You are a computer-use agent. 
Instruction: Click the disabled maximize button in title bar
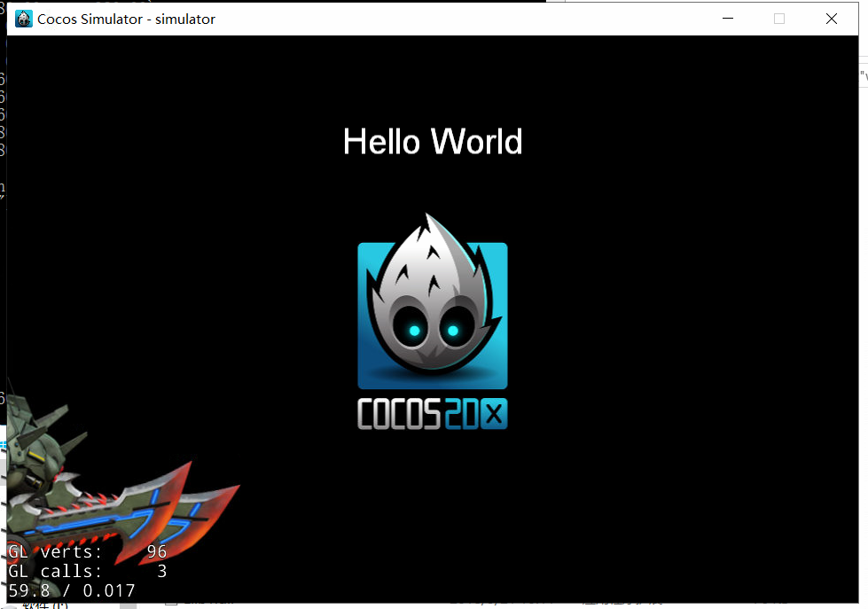pos(778,19)
